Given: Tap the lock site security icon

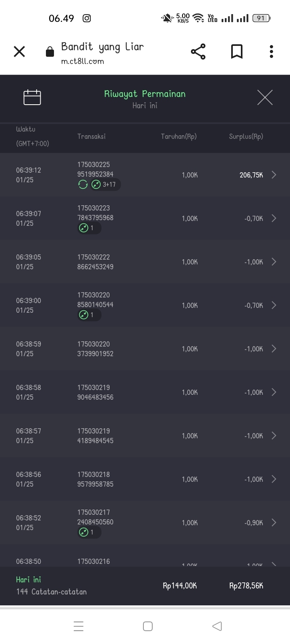Looking at the screenshot, I should [50, 52].
